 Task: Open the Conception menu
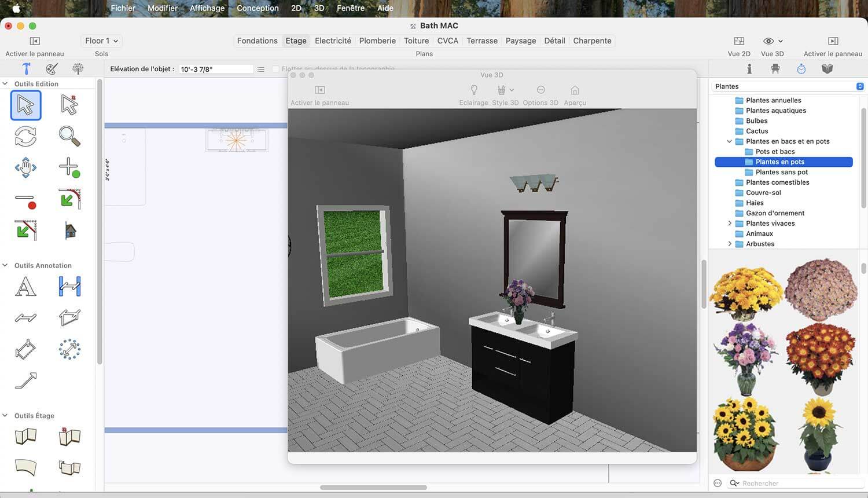point(258,8)
